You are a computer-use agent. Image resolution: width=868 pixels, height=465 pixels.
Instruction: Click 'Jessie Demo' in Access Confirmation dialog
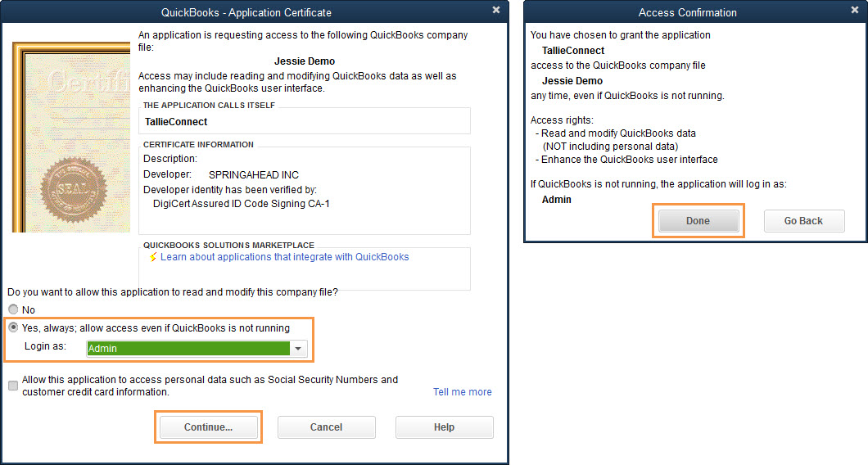[572, 81]
